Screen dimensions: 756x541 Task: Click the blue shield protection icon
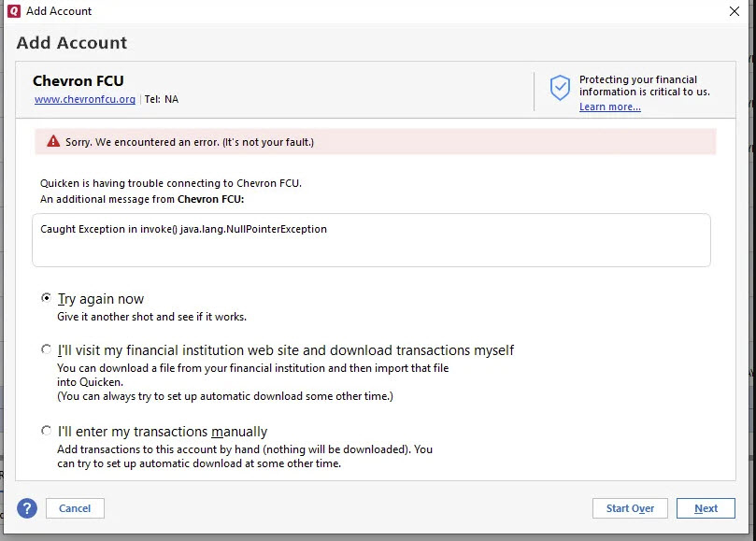559,89
